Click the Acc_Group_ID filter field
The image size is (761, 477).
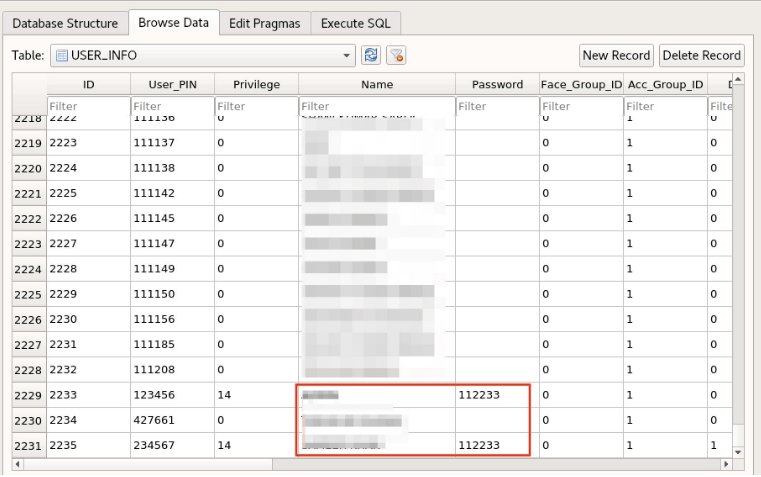[x=665, y=106]
